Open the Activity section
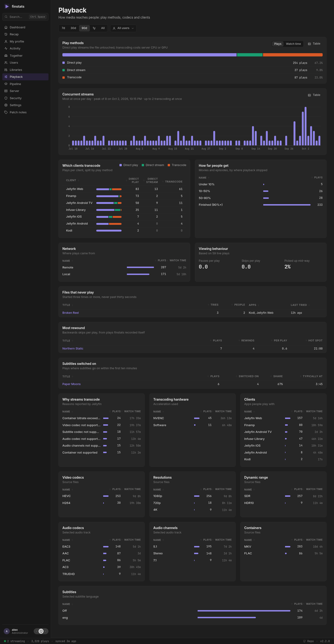The width and height of the screenshot is (334, 644). tap(25, 49)
